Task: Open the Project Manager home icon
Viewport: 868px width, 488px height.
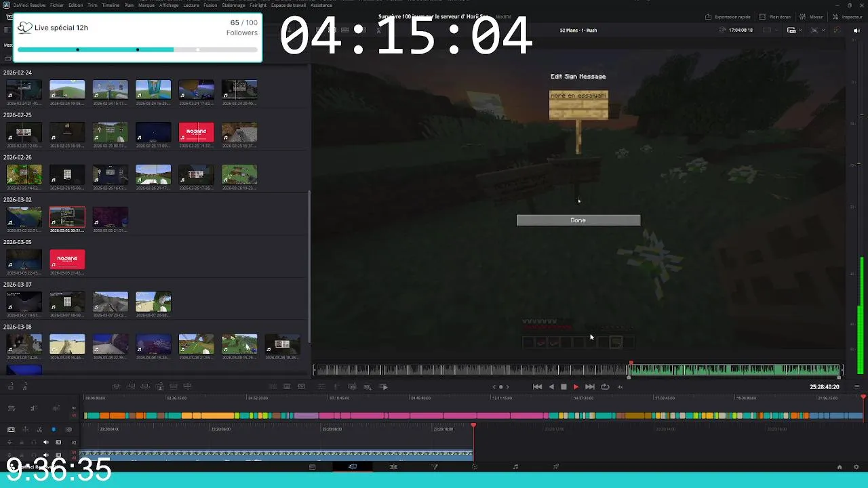Action: [840, 467]
